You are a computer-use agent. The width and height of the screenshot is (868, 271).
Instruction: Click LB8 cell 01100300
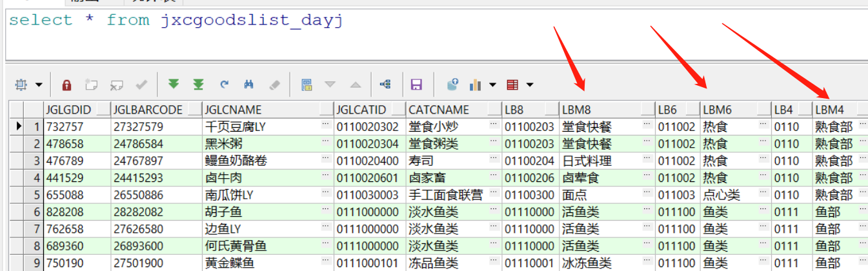click(x=530, y=194)
